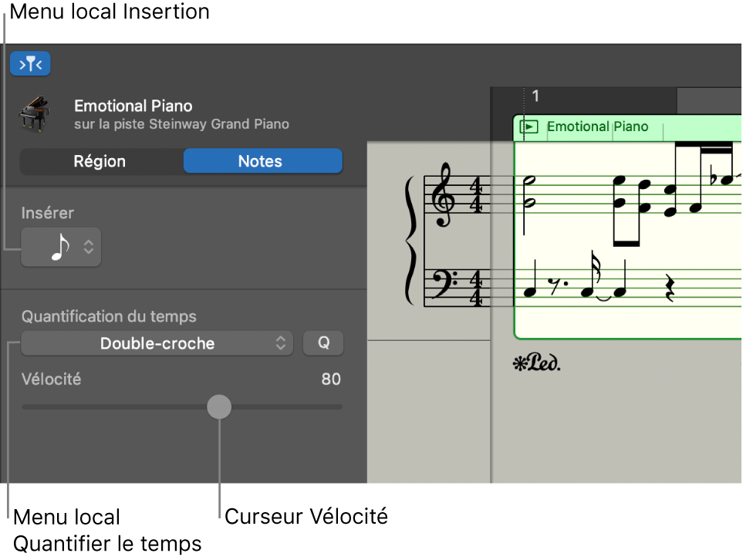Viewport: 743px width, 560px height.
Task: Toggle the Catch playhead button
Action: click(30, 64)
